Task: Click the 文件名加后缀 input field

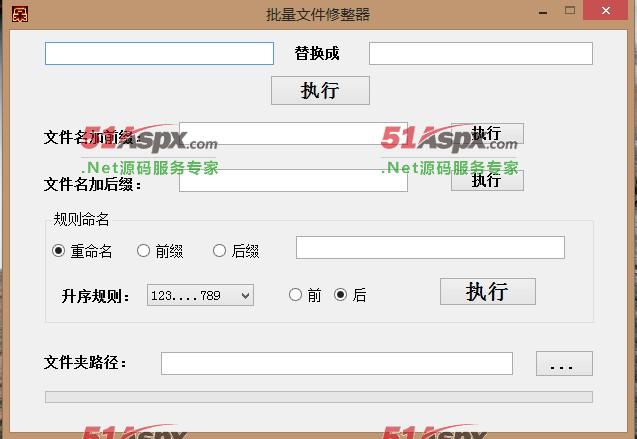Action: coord(293,180)
